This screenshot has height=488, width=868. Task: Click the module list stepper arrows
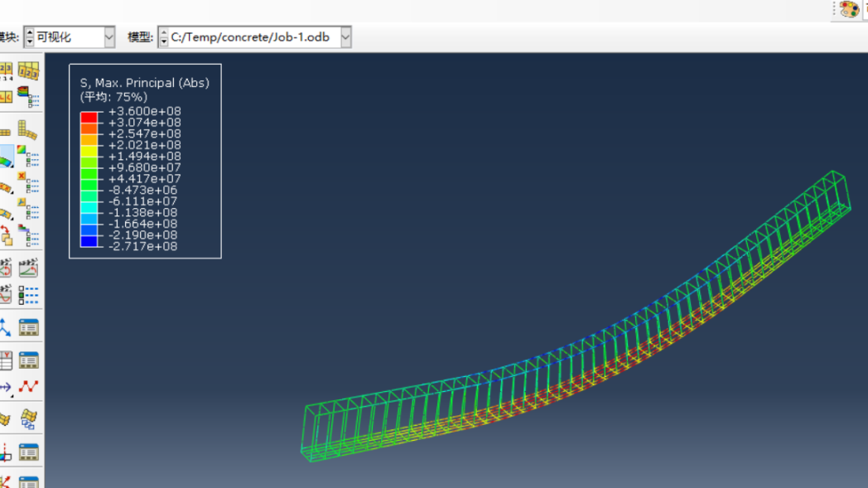[30, 37]
